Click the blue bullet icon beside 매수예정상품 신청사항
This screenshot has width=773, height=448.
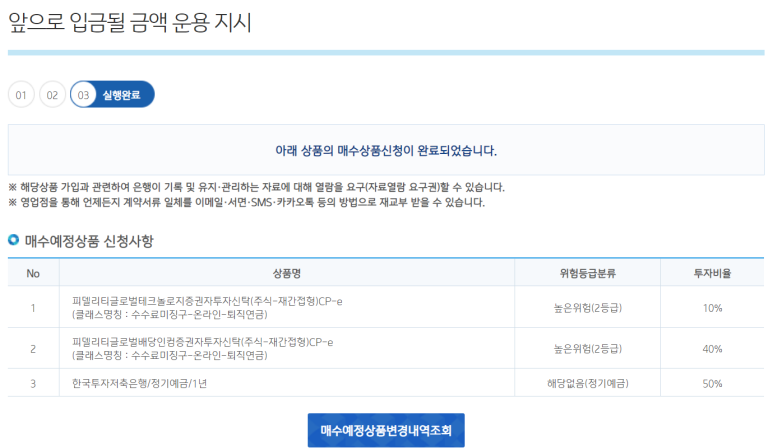(13, 240)
